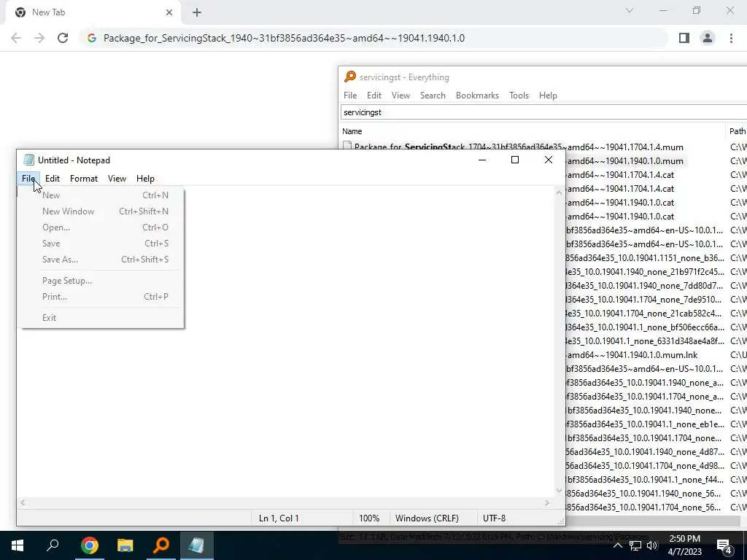Open Everything Edit menu
The width and height of the screenshot is (747, 560).
coord(374,96)
